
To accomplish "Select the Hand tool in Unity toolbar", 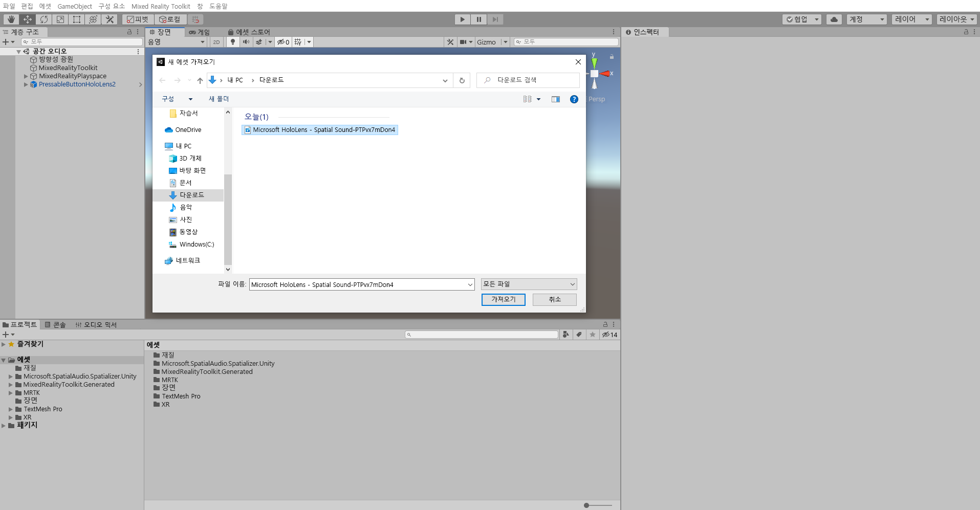I will coord(11,19).
